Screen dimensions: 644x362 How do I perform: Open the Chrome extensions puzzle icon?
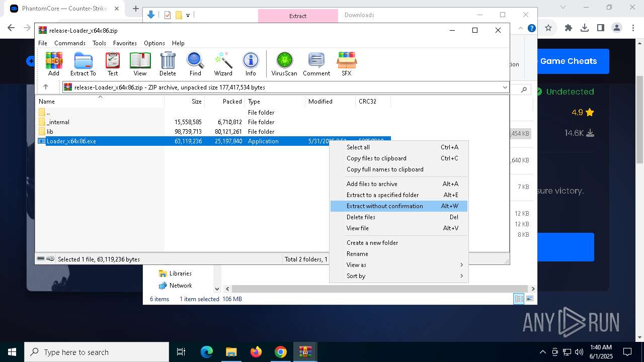coord(569,28)
